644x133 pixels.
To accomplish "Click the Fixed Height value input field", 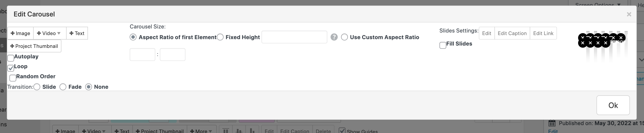I will tap(294, 37).
